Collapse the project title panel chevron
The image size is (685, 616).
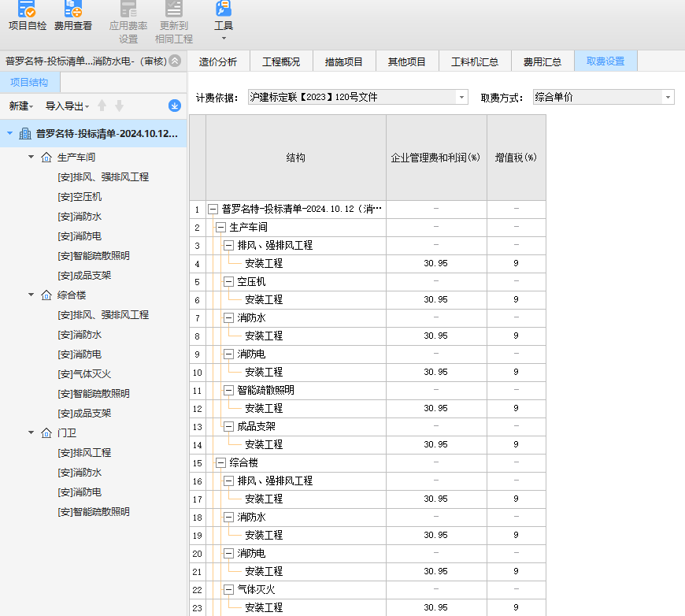tap(175, 61)
